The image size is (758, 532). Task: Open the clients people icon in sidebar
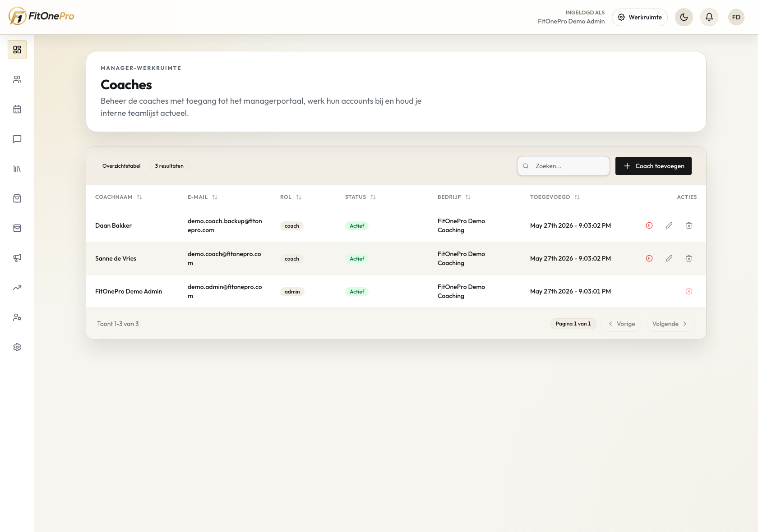[17, 79]
